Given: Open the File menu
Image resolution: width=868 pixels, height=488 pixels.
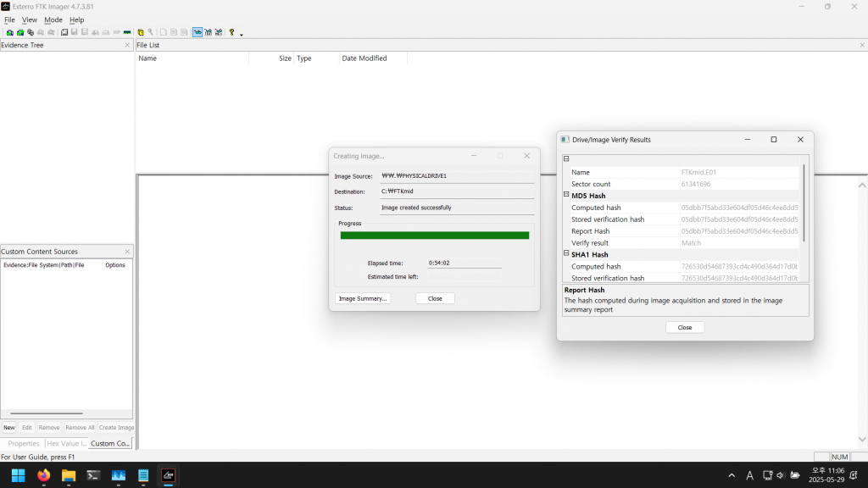Looking at the screenshot, I should pyautogui.click(x=9, y=20).
